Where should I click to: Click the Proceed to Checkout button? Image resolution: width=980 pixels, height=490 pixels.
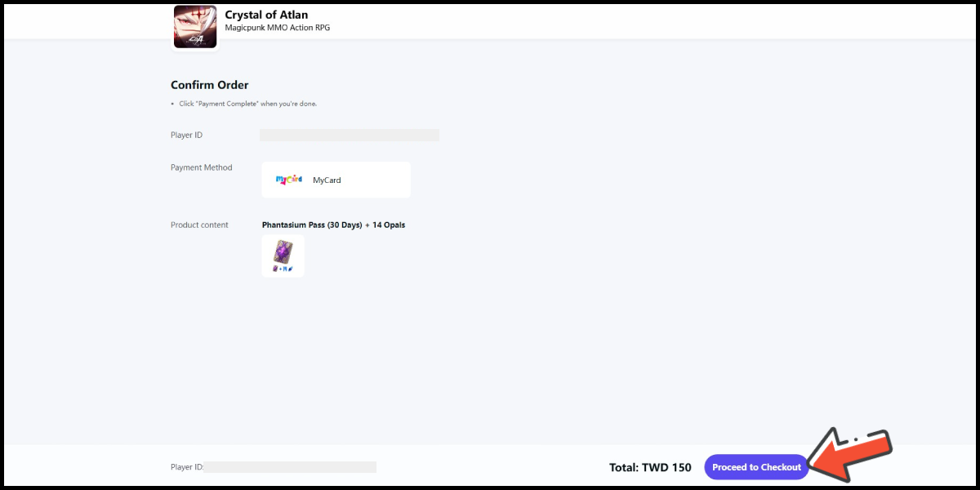[756, 467]
